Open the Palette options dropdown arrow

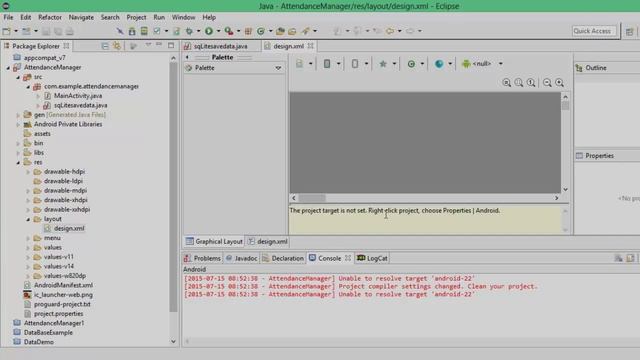click(x=278, y=68)
